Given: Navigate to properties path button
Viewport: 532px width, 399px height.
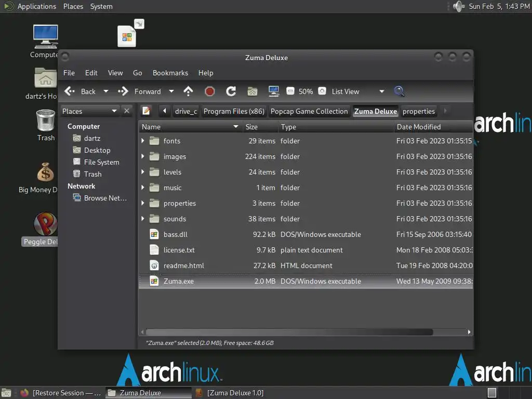Looking at the screenshot, I should click(418, 111).
